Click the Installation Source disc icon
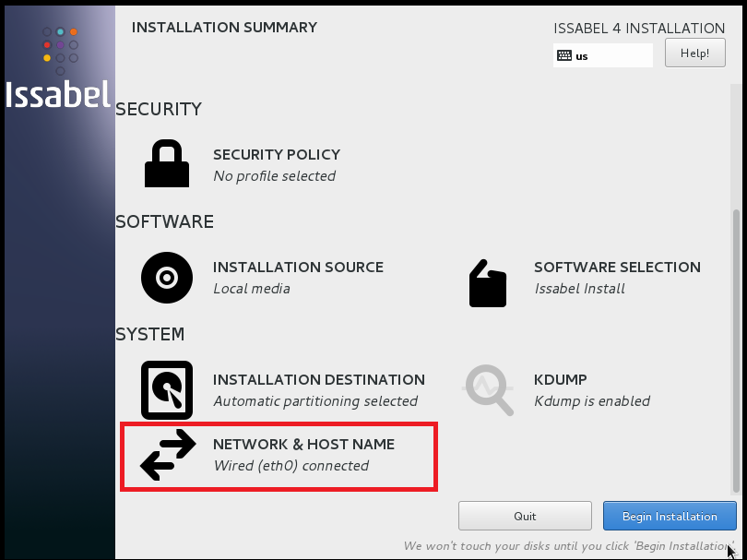 point(166,278)
